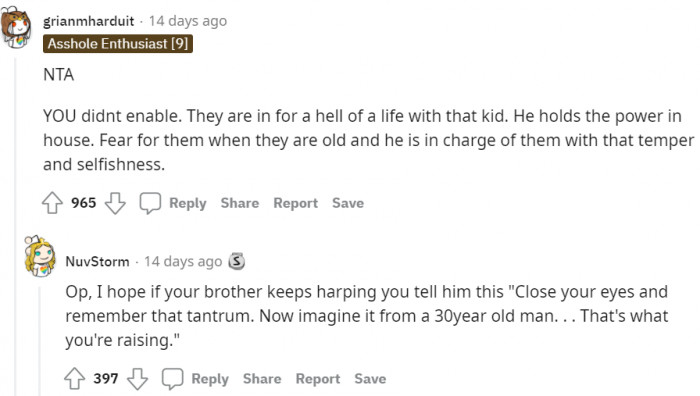Open the grianmharduit username link
The height and width of the screenshot is (396, 700).
[88, 21]
